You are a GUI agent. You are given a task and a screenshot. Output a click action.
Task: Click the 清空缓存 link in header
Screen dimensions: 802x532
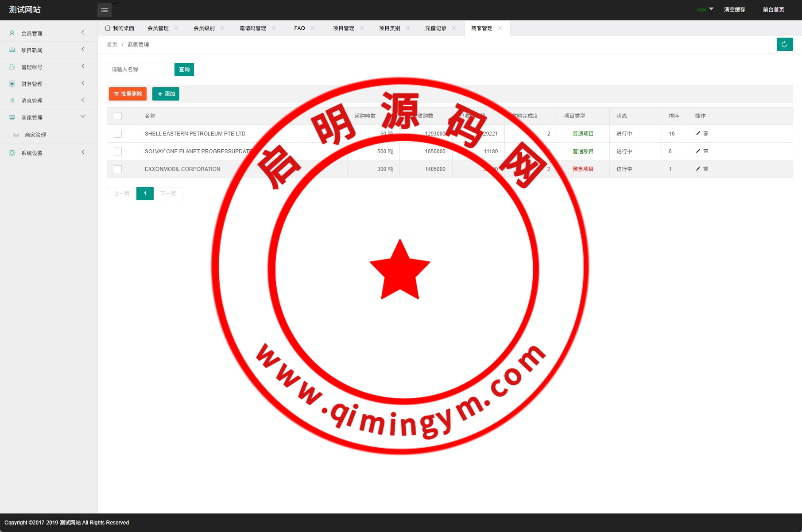(x=734, y=10)
